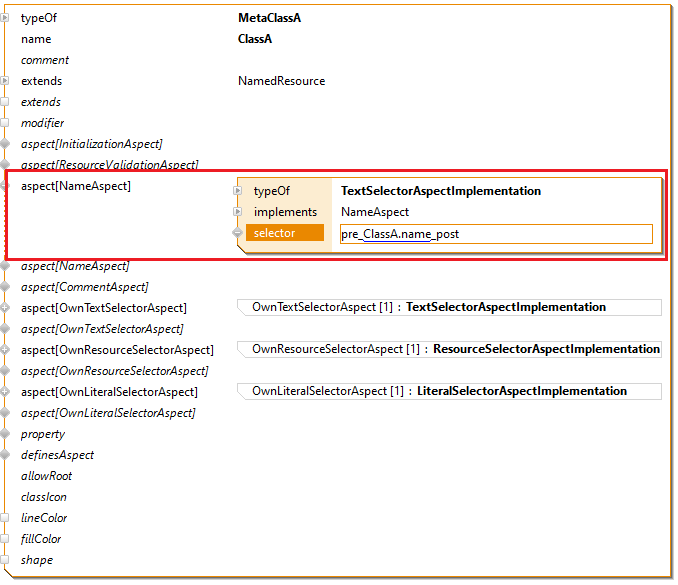Click the ClassA name value
This screenshot has height=585, width=678.
pyautogui.click(x=255, y=39)
